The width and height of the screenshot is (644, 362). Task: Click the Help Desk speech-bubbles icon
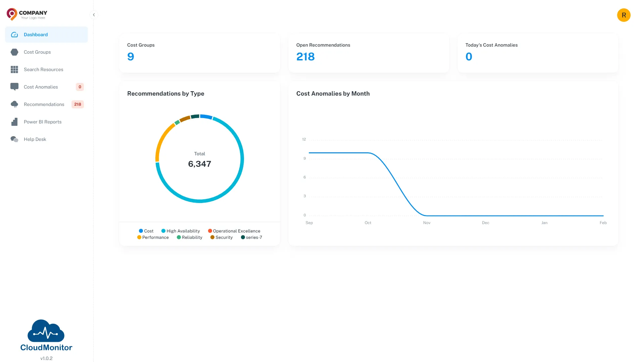(x=14, y=139)
